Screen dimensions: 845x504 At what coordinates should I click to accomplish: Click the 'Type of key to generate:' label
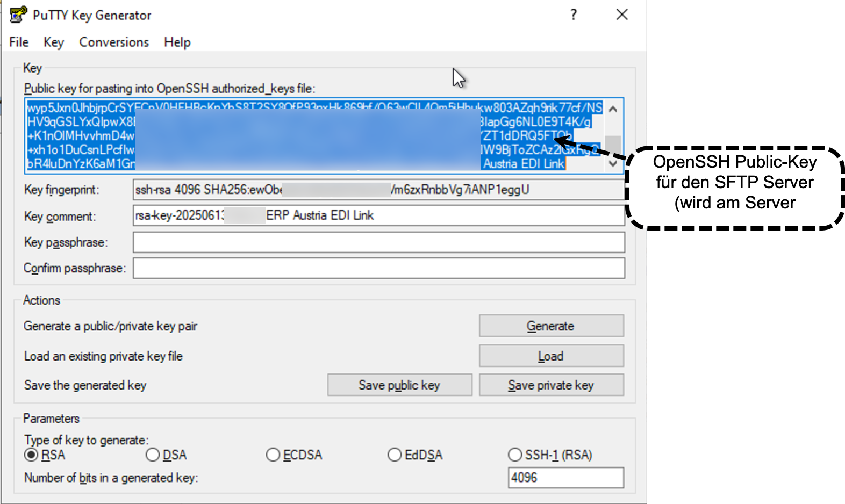point(86,440)
